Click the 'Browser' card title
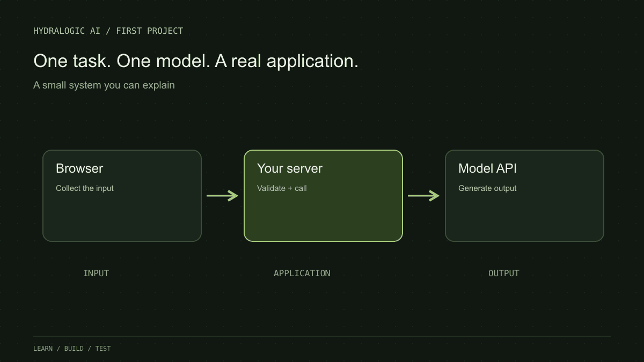644x362 pixels. [x=79, y=168]
